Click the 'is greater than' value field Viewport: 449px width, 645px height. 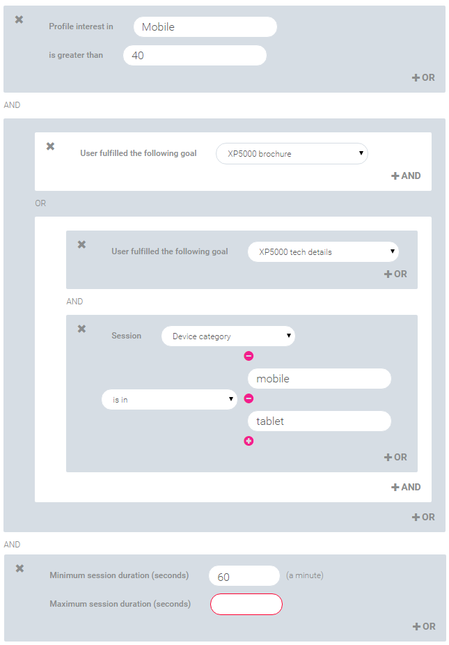(x=194, y=55)
